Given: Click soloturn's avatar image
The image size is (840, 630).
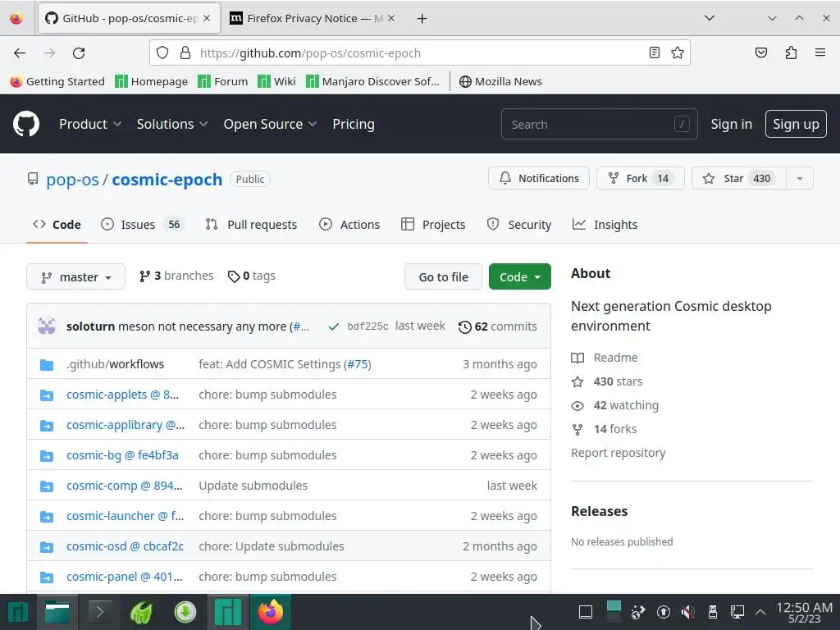Looking at the screenshot, I should (47, 326).
